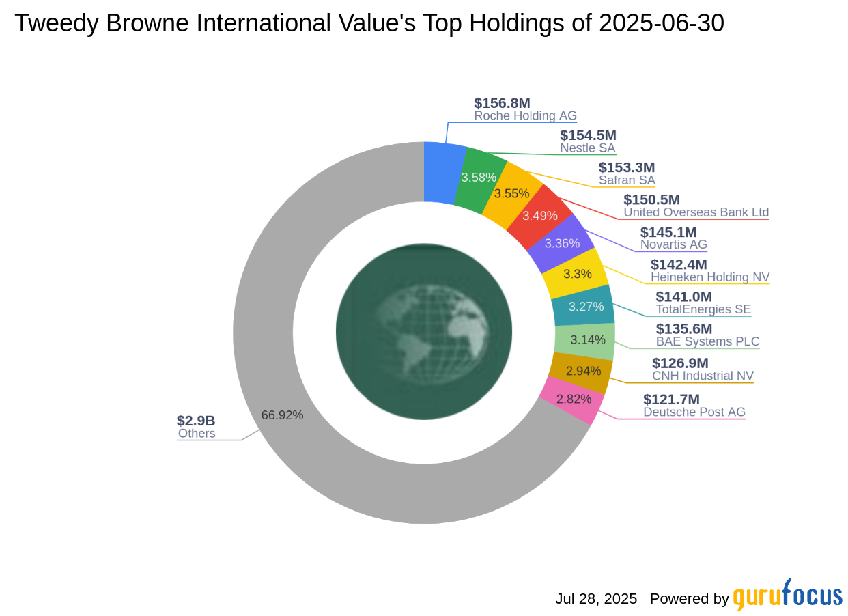This screenshot has width=848, height=616.
Task: Click the chart title text
Action: (370, 23)
